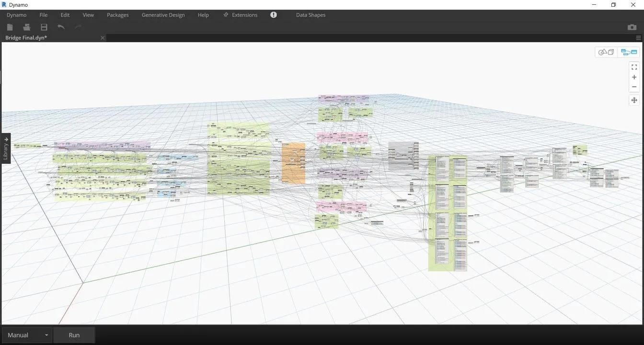Open the Packages menu
Screen dimensions: 644x345
coord(118,15)
